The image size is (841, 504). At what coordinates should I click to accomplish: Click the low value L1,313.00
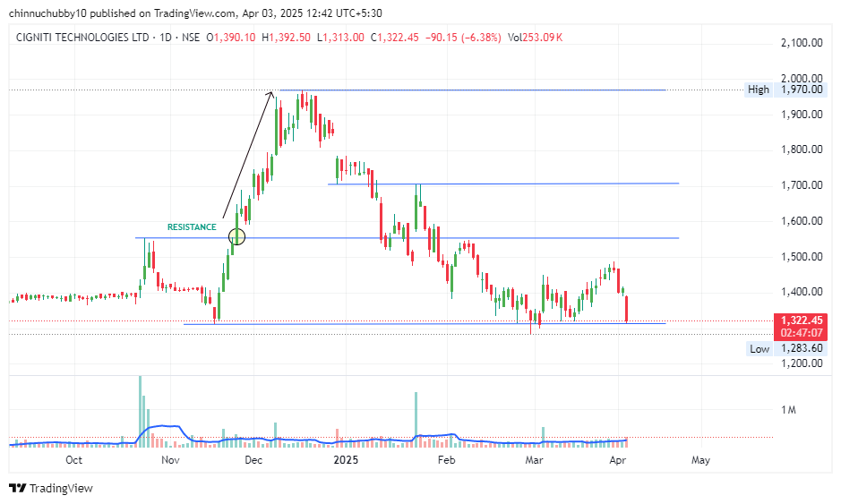[x=340, y=38]
